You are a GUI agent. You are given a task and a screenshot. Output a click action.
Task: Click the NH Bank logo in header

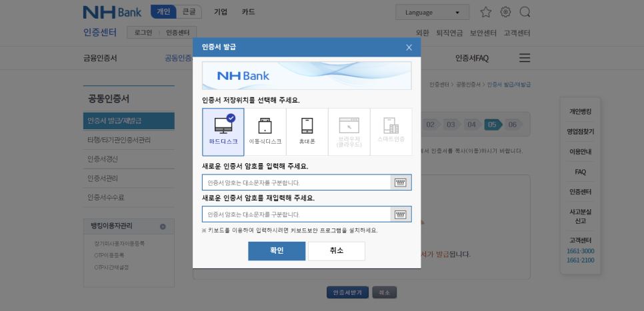(112, 12)
